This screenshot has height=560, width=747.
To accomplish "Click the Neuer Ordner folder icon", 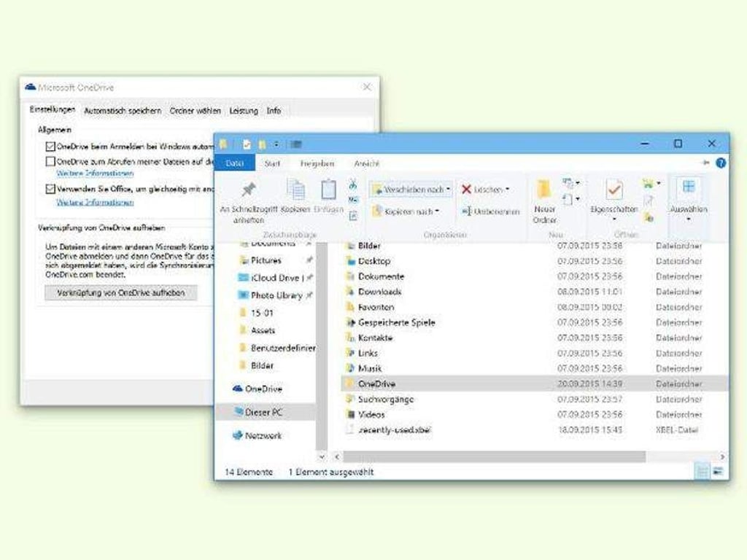I will pos(543,189).
